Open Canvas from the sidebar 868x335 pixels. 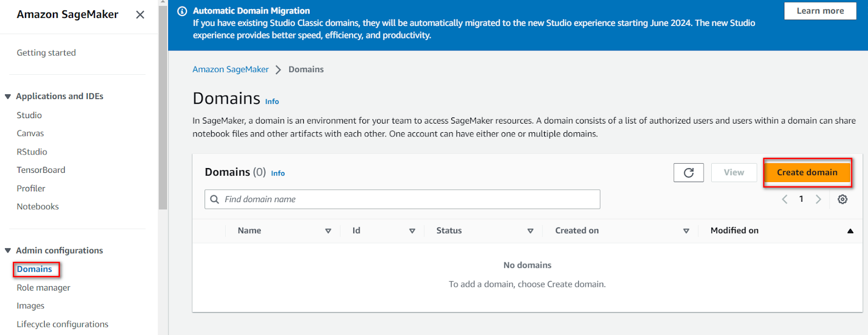[x=30, y=133]
